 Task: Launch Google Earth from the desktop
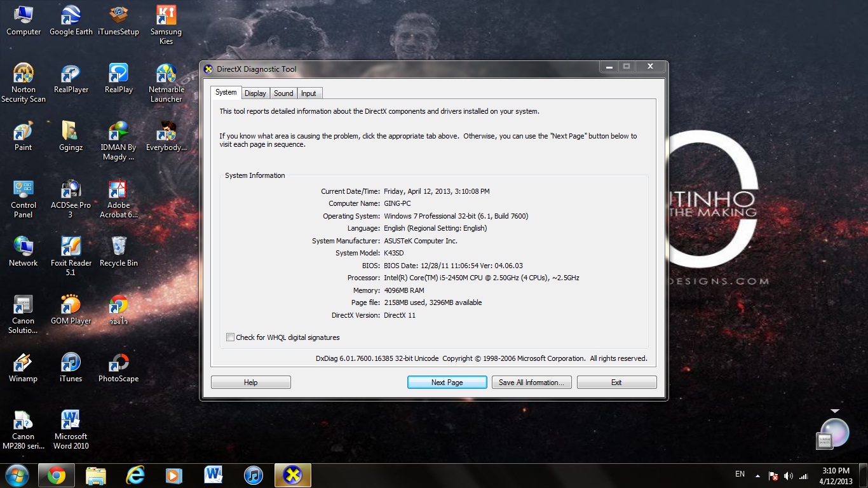tap(71, 20)
